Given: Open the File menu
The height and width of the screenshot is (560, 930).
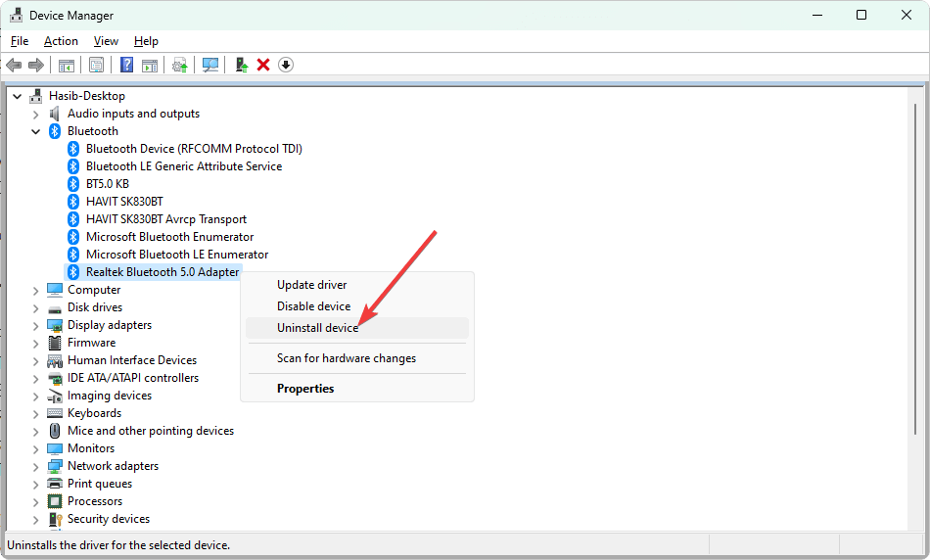Looking at the screenshot, I should point(20,41).
